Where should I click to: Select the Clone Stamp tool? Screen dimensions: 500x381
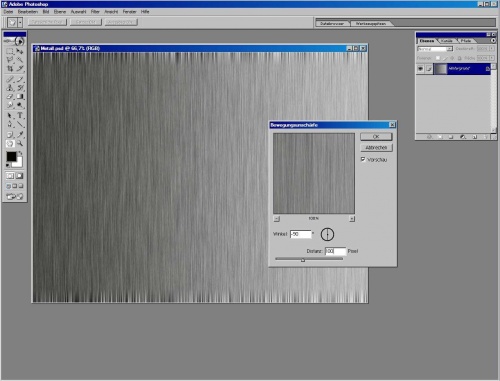coord(10,88)
